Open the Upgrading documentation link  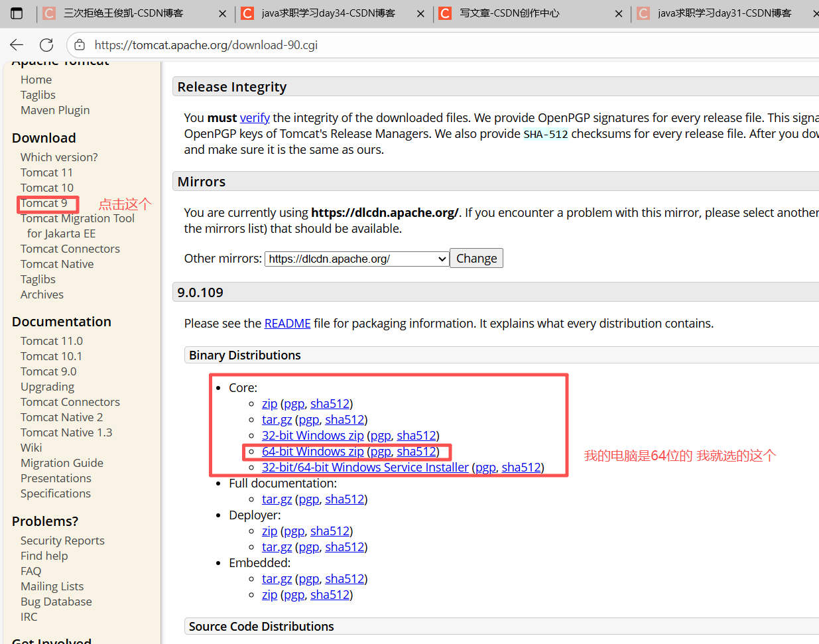click(47, 387)
